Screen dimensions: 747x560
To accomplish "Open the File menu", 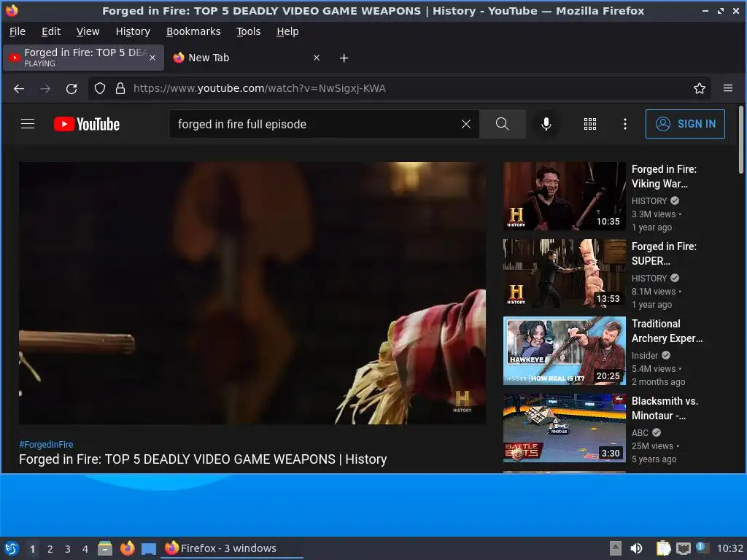I will point(18,31).
